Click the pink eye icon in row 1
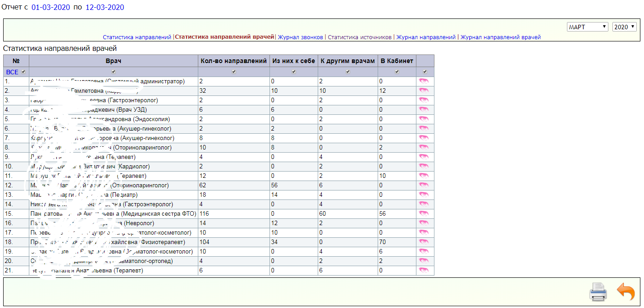 [424, 82]
